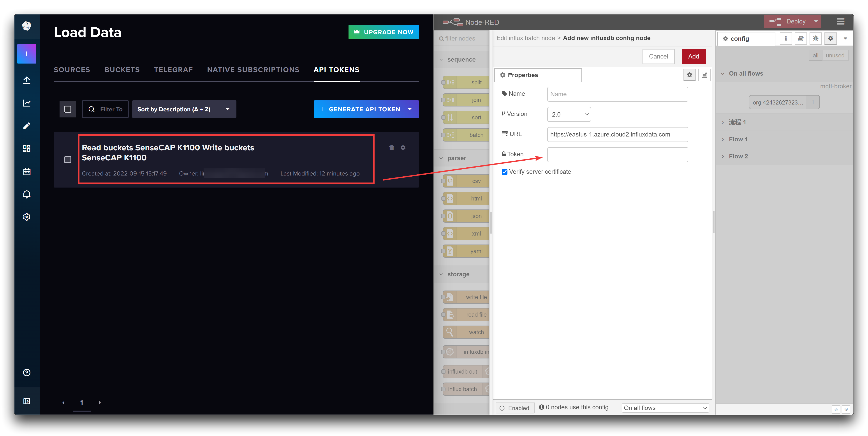Open the Notebooks pencil icon in the sidebar
This screenshot has height=436, width=868.
(27, 126)
